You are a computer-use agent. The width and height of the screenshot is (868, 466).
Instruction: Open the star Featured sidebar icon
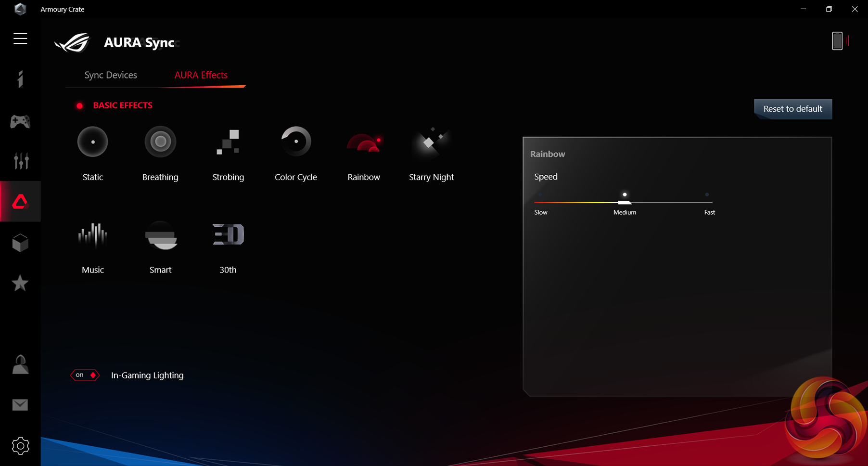[20, 283]
